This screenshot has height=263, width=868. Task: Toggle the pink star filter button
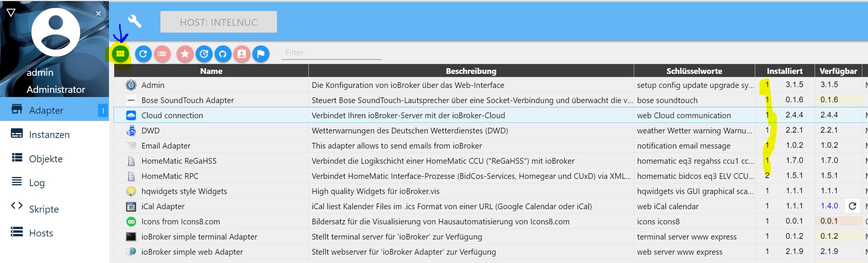pyautogui.click(x=185, y=54)
